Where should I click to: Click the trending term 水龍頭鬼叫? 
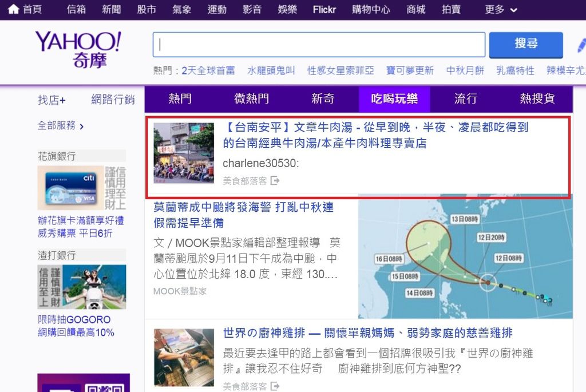pos(271,70)
